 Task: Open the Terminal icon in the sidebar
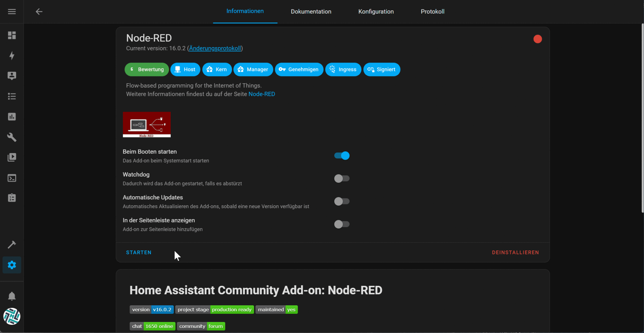12,178
